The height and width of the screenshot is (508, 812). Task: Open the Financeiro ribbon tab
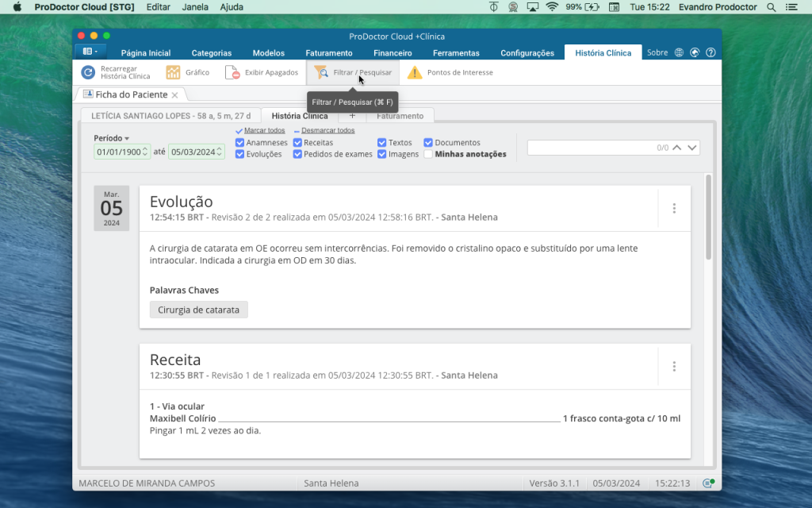393,53
